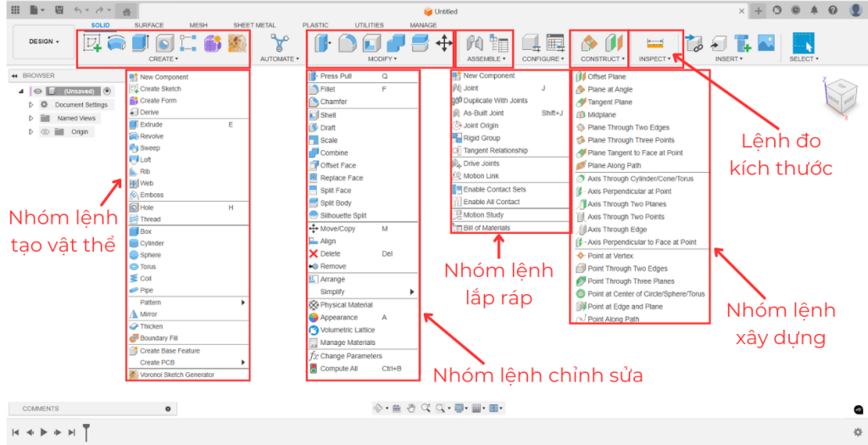Select the Measure icon under Inspect

pos(654,42)
